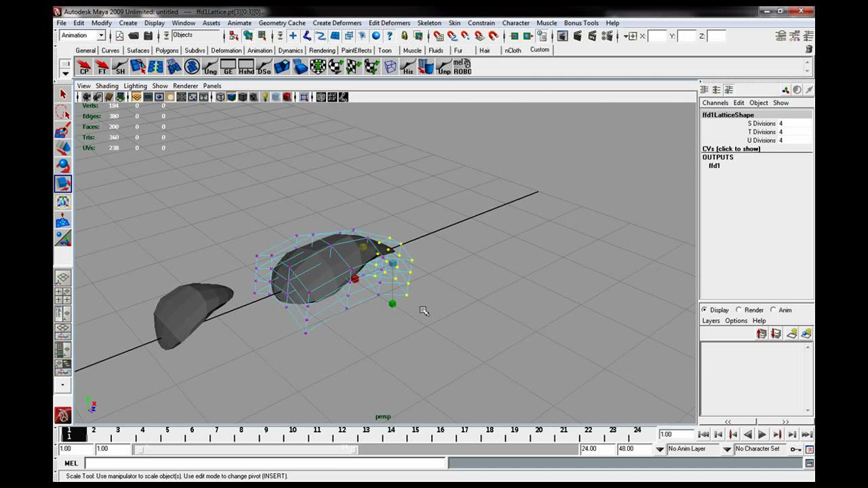Image resolution: width=868 pixels, height=488 pixels.
Task: Click the CP shelf button
Action: point(84,66)
